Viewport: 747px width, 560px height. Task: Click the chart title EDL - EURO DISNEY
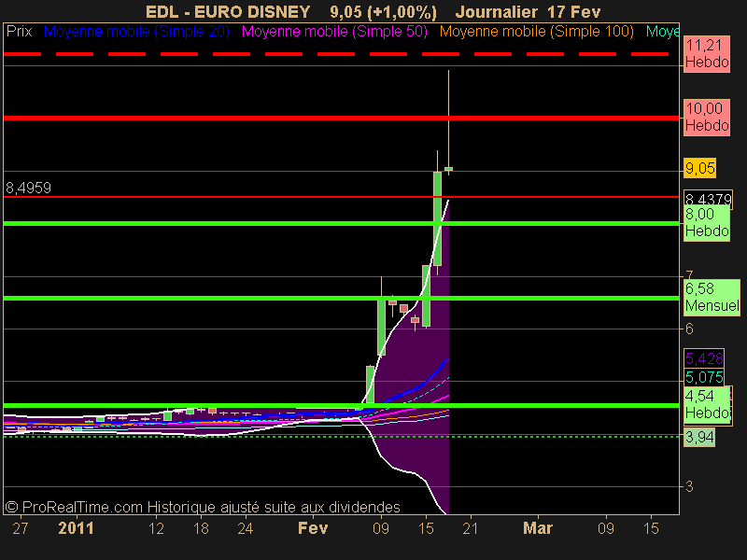point(228,11)
